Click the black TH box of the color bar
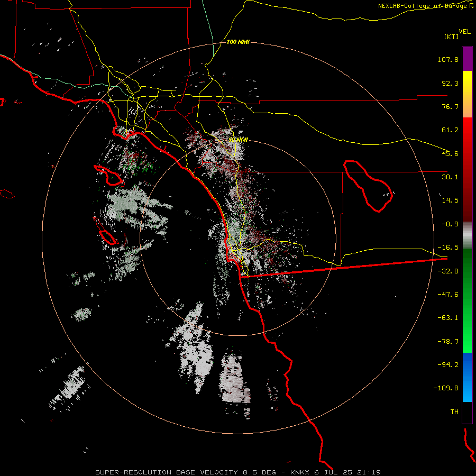The image size is (476, 476). click(467, 413)
